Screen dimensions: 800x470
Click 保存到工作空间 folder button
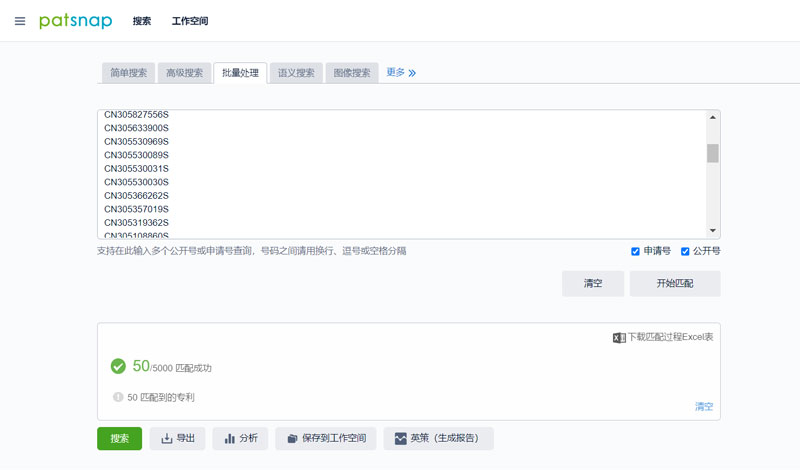pyautogui.click(x=326, y=438)
